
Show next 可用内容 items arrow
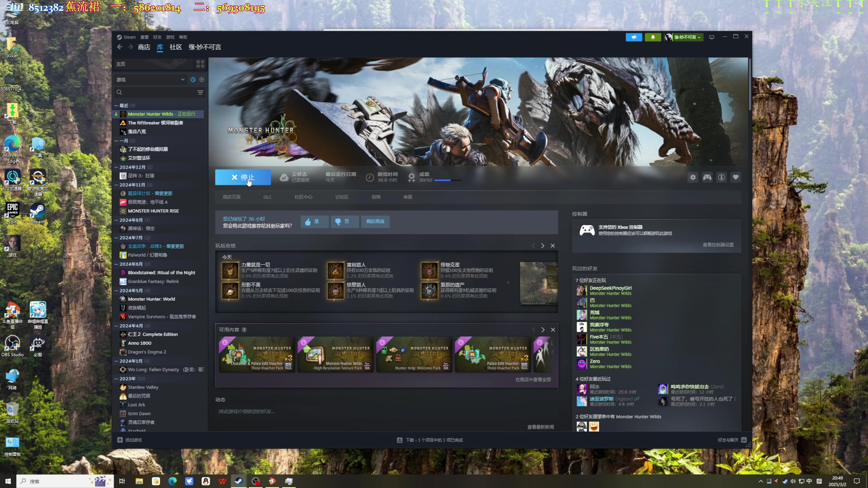[543, 330]
